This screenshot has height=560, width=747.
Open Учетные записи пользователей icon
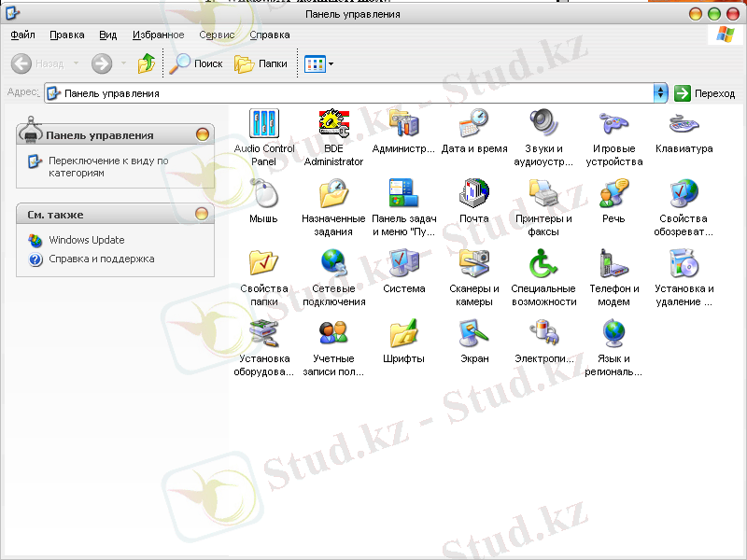333,333
